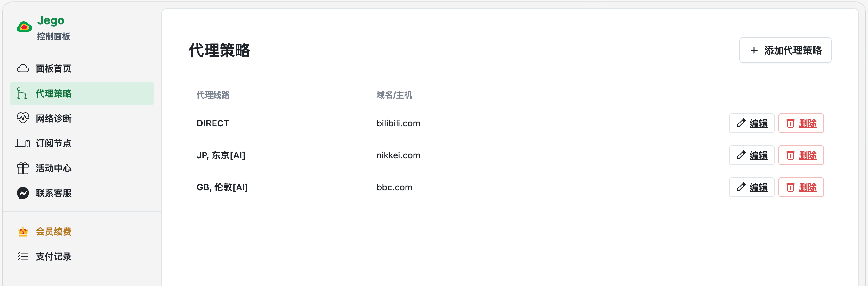
Task: Click pencil icon in nikkei.com row
Action: (x=741, y=155)
